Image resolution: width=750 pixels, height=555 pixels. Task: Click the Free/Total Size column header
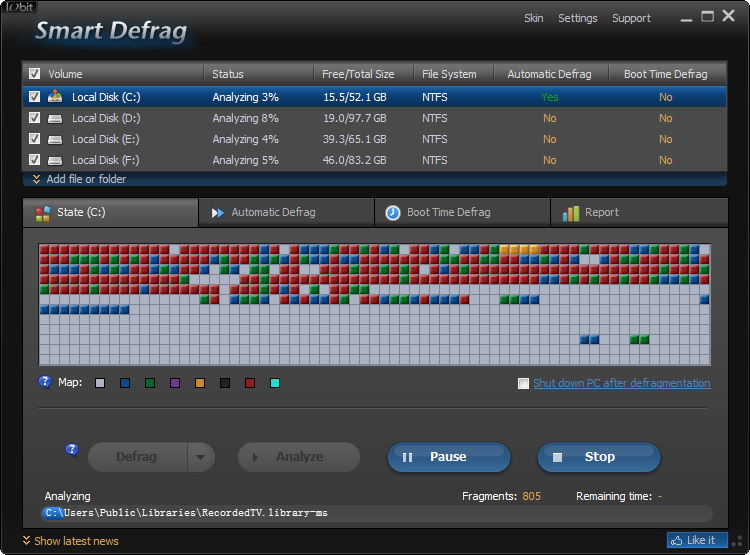[x=358, y=74]
